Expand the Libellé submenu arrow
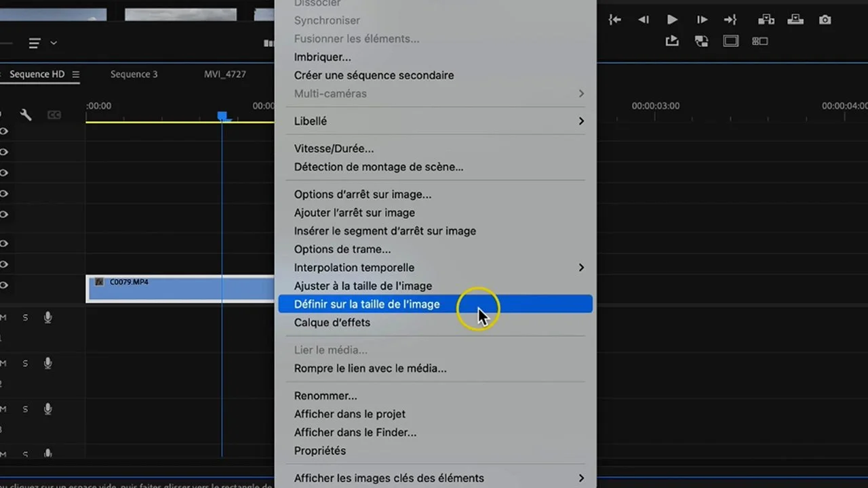868x488 pixels. point(581,121)
